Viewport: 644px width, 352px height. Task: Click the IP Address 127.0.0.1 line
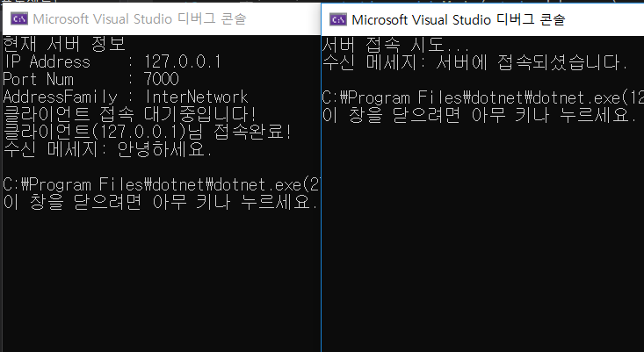[x=112, y=62]
